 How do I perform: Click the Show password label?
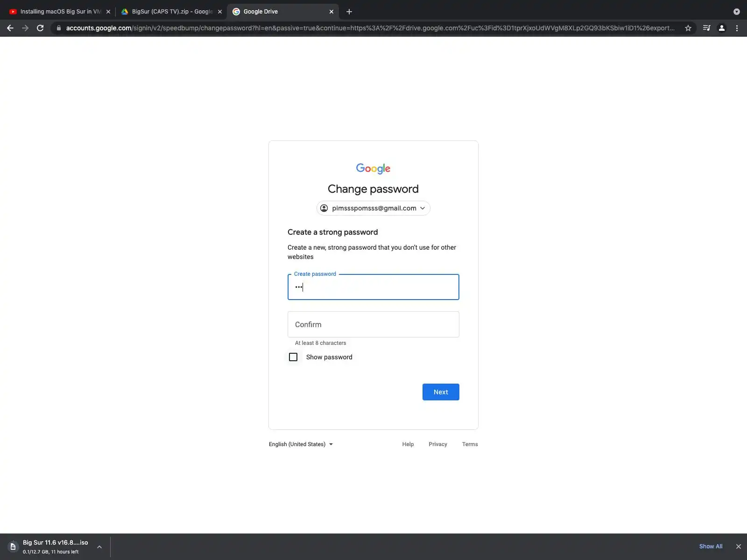coord(329,357)
